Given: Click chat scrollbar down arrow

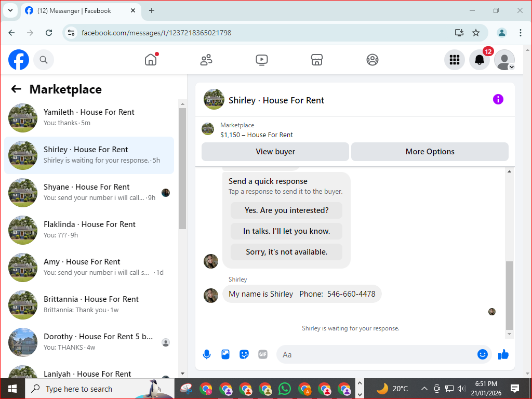Looking at the screenshot, I should pyautogui.click(x=509, y=334).
